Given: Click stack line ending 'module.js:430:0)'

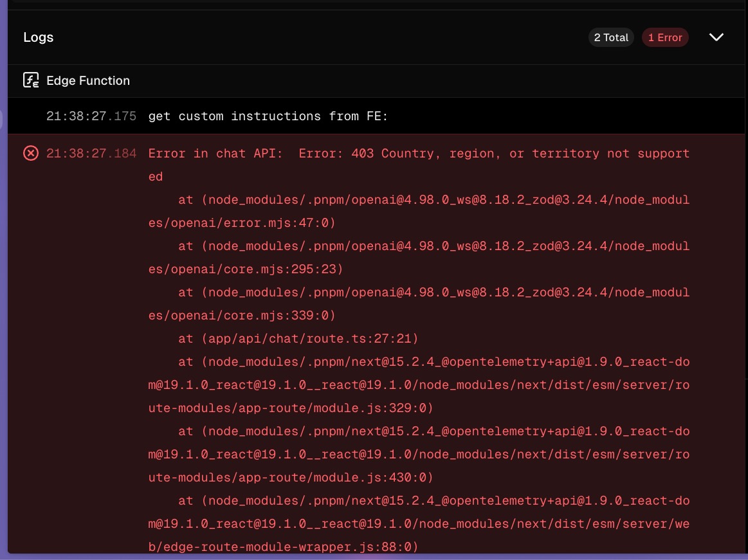Looking at the screenshot, I should [291, 478].
